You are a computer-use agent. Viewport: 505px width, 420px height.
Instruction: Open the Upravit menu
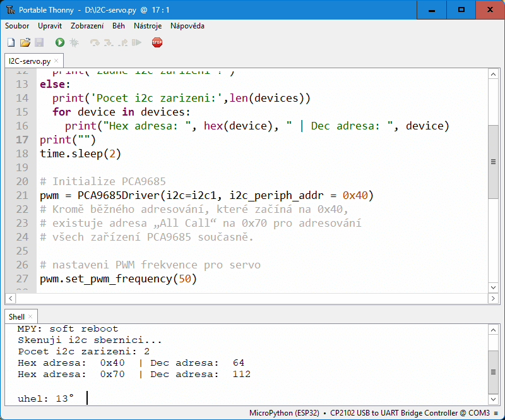coord(50,26)
